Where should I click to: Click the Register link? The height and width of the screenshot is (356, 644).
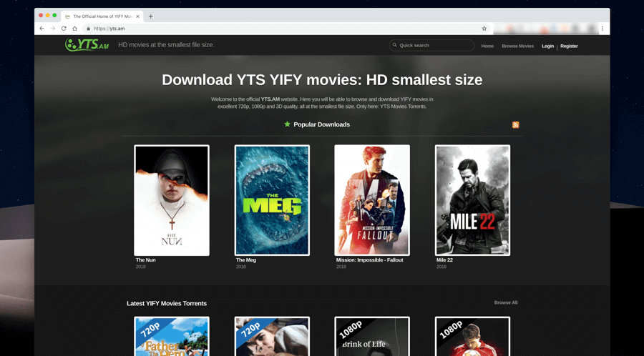(x=569, y=46)
